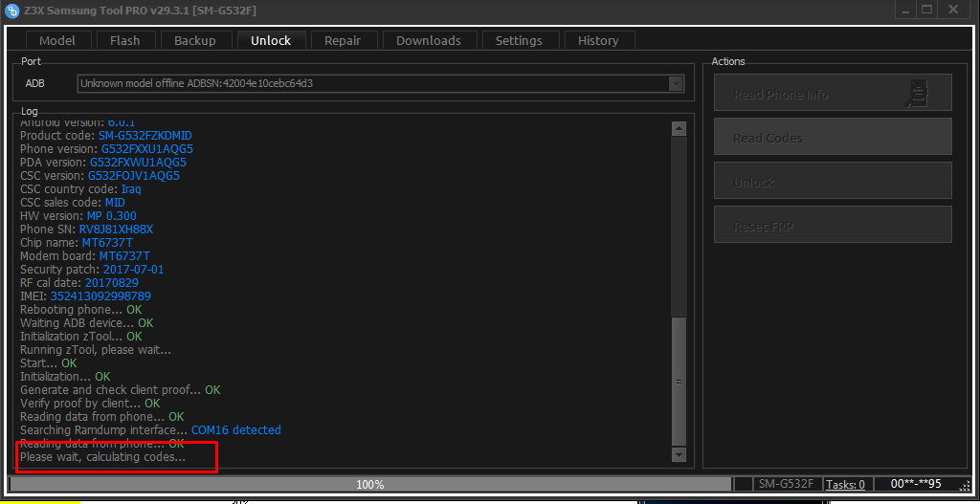This screenshot has width=980, height=504.
Task: Click the Initialization zTool... OK line
Action: coord(81,337)
